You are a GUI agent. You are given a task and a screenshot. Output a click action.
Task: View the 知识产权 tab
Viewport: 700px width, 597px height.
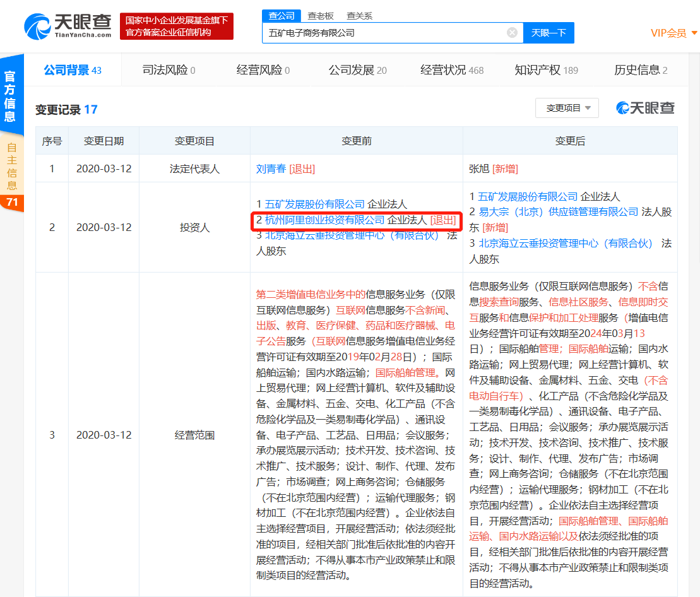click(546, 70)
